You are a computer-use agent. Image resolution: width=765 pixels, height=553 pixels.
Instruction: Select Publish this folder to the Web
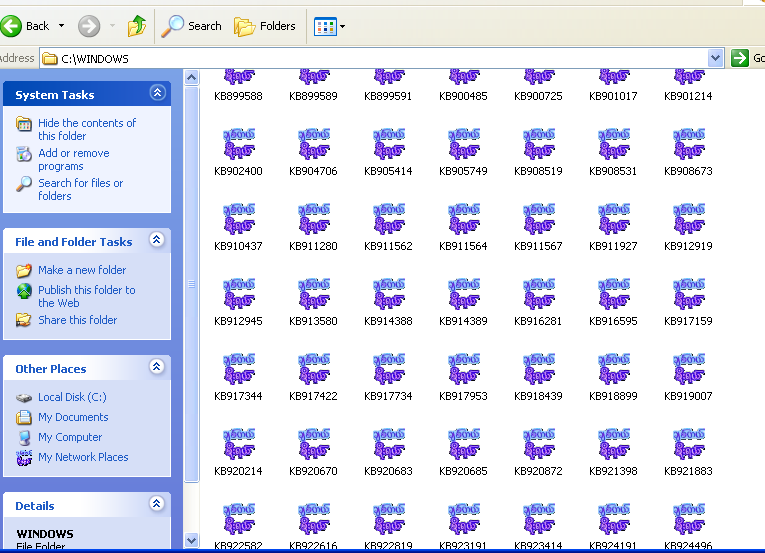pos(87,296)
